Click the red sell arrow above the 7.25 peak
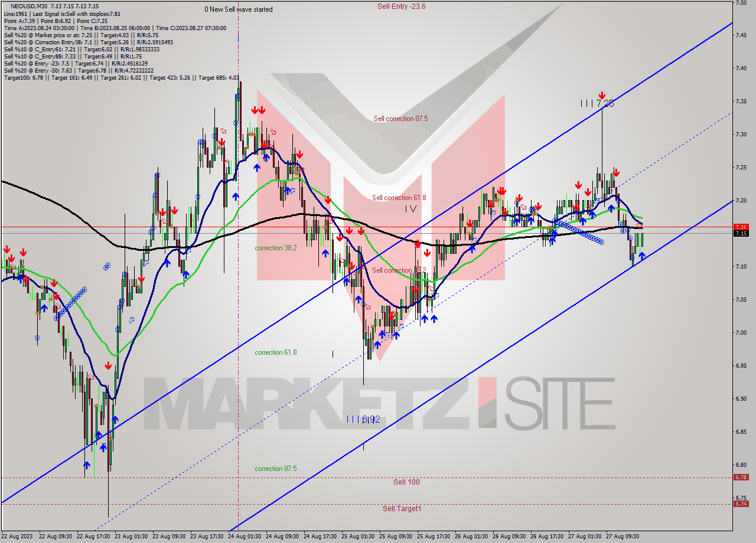 click(602, 95)
